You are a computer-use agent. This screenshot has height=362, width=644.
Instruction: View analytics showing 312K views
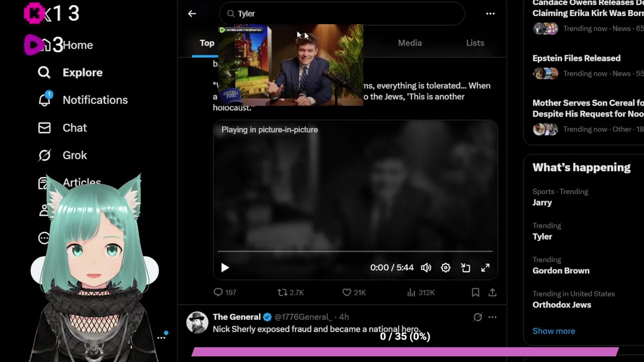pos(421,292)
